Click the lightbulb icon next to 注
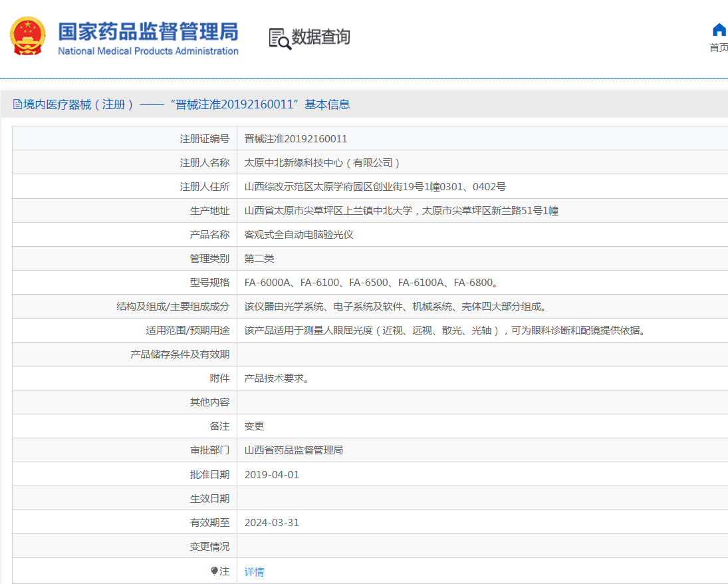Viewport: 728px width, 584px height. [x=214, y=571]
